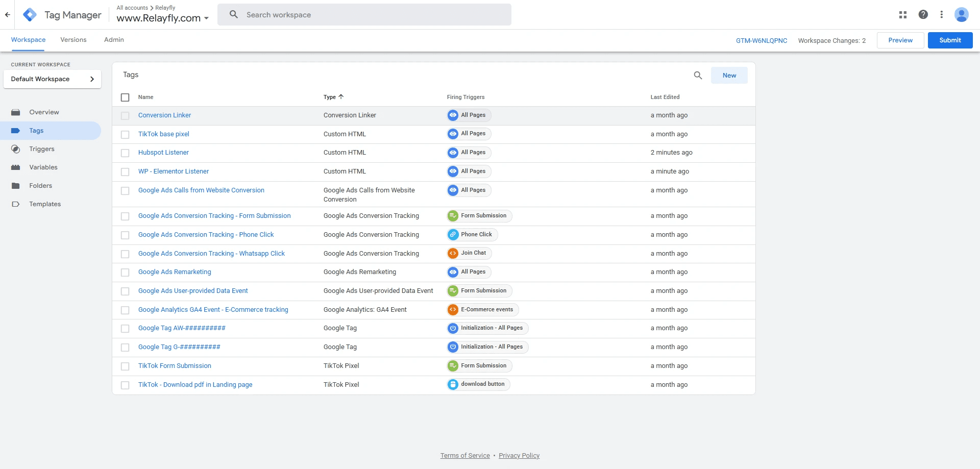Click the Folders sidebar icon
Screen dimensions: 980x469
tap(16, 186)
